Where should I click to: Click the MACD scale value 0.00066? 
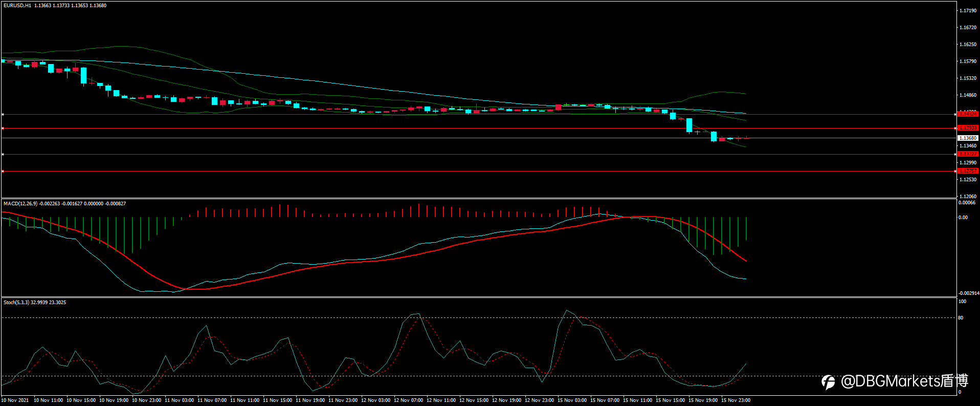pos(967,203)
